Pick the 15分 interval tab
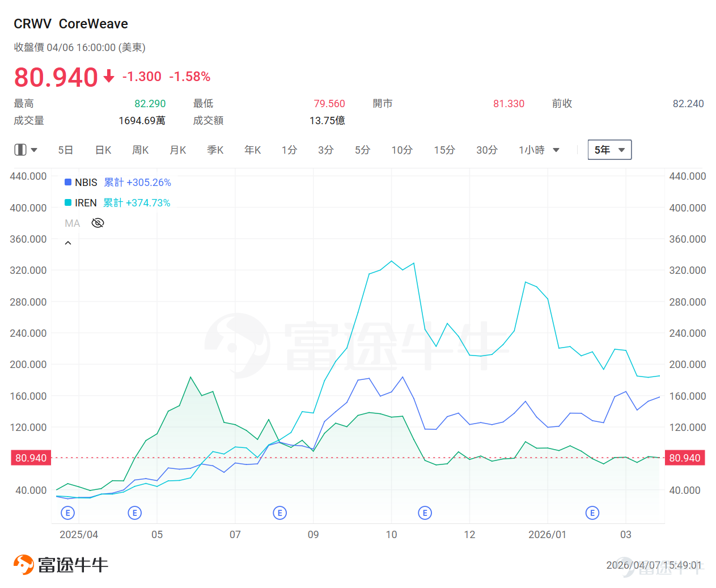Screen dimensions: 716x588 [x=444, y=150]
